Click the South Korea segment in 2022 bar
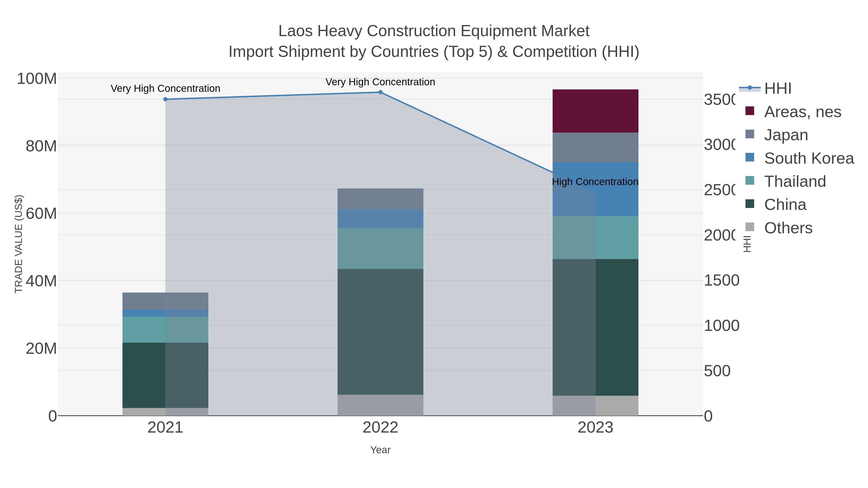Screen dimensions: 868x488 coord(380,219)
